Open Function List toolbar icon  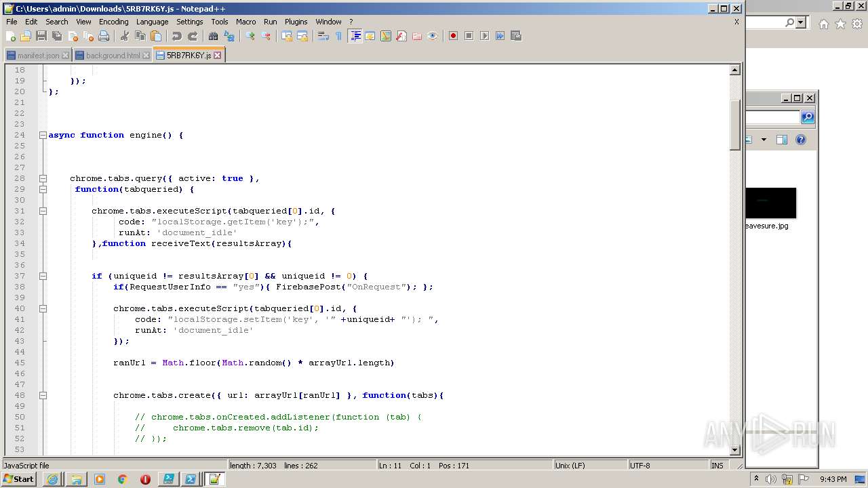[x=401, y=36]
